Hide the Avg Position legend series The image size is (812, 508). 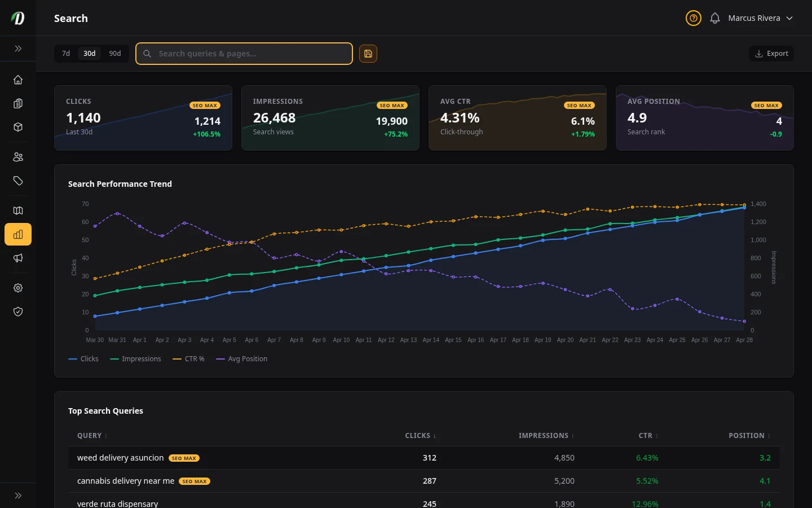242,359
